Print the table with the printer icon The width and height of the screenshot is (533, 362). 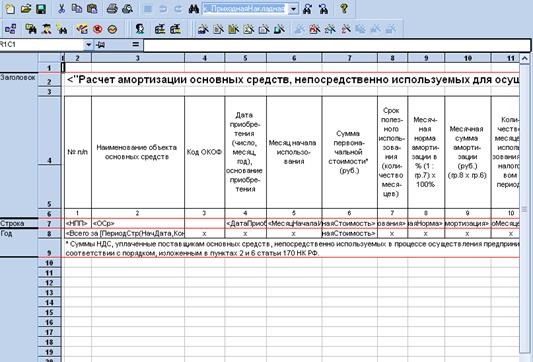tap(112, 9)
